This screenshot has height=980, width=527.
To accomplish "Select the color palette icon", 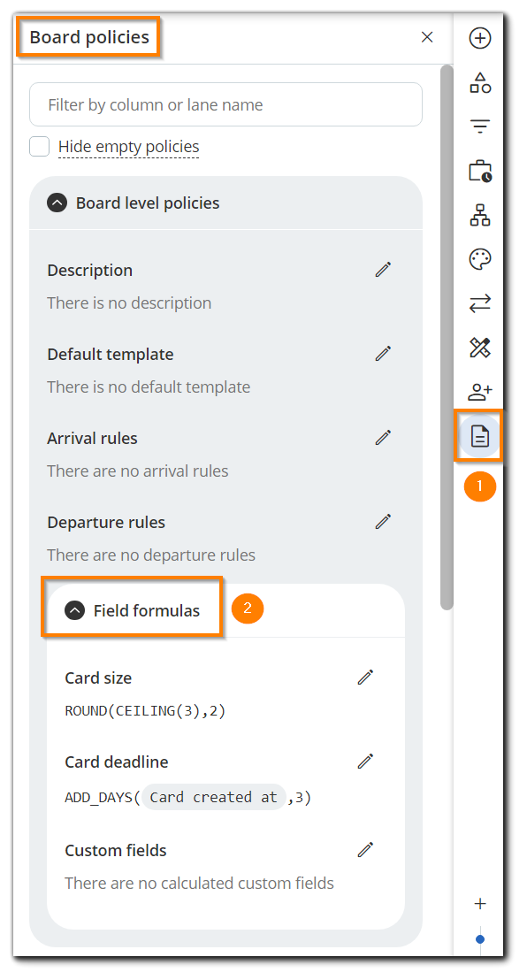I will (x=479, y=259).
